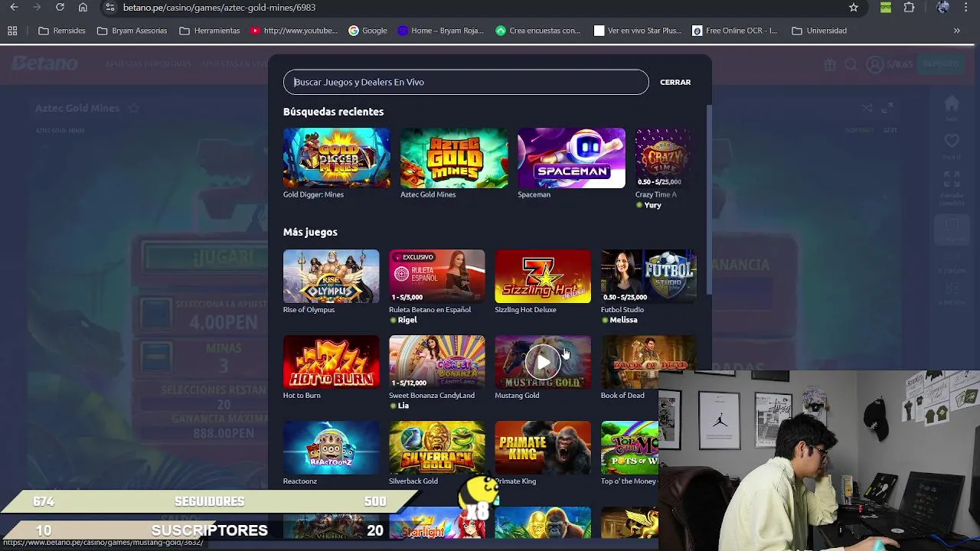Click the address bar URL
Screen dimensions: 980x551
point(219,8)
